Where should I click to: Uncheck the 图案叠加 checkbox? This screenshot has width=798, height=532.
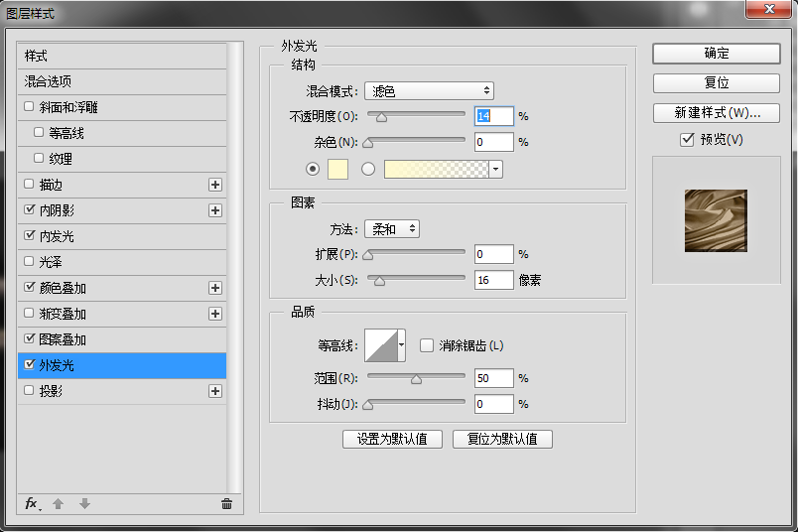click(x=29, y=338)
